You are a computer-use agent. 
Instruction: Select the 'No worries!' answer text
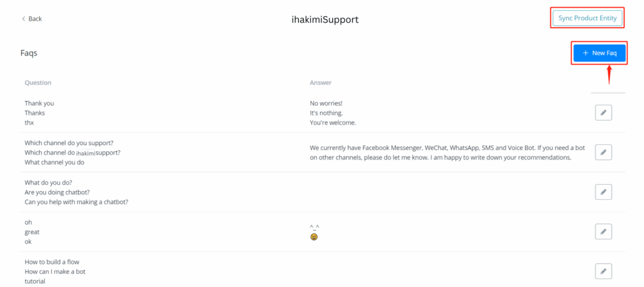tap(326, 103)
